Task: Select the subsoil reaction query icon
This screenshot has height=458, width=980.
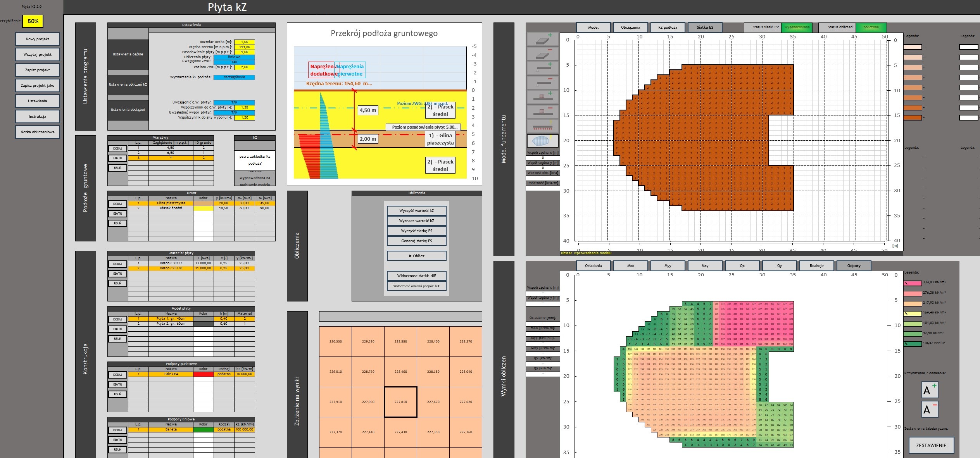Action: pos(542,126)
